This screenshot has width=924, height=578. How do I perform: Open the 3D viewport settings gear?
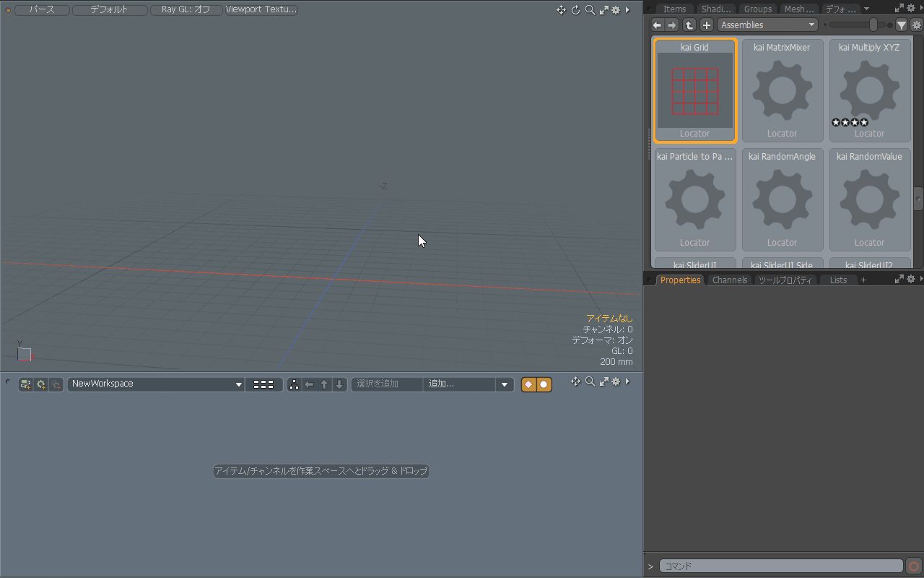[x=616, y=9]
